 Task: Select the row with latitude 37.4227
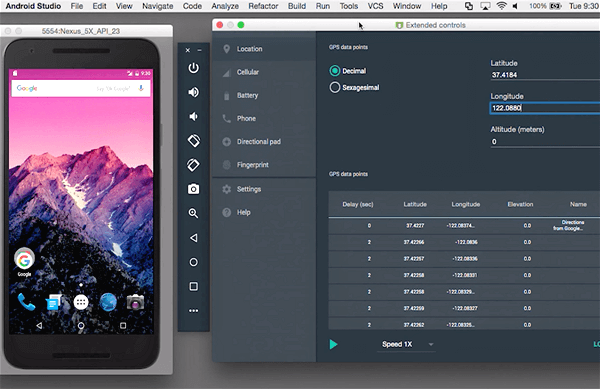[464, 226]
